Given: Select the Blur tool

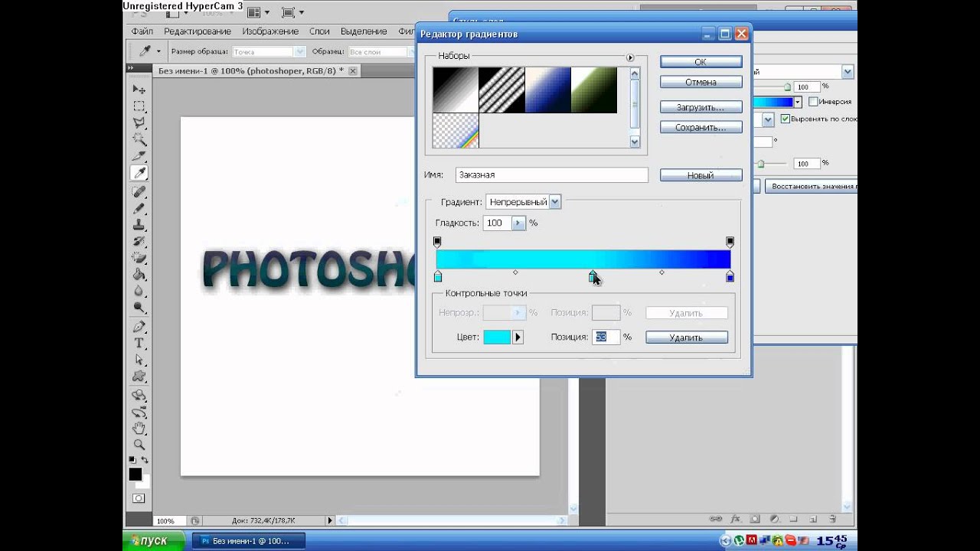Looking at the screenshot, I should click(139, 291).
